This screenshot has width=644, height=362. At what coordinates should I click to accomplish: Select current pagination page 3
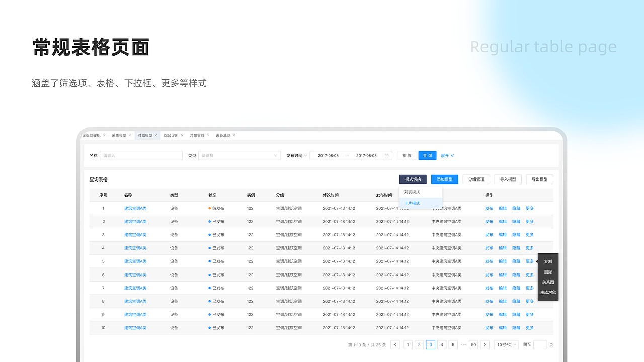tap(430, 345)
